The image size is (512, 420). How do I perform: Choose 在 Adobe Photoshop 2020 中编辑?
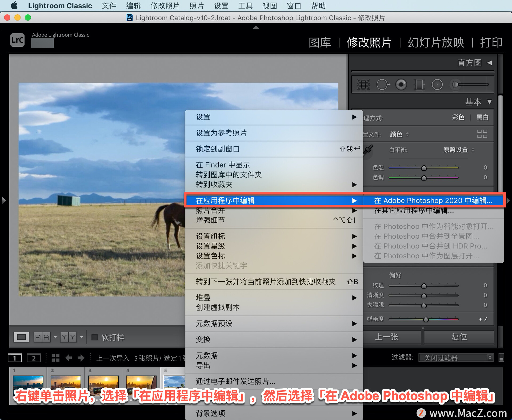click(433, 201)
